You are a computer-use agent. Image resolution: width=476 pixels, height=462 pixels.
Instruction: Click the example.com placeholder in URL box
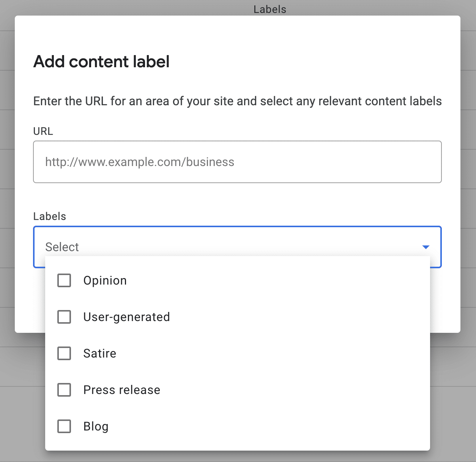(x=140, y=162)
